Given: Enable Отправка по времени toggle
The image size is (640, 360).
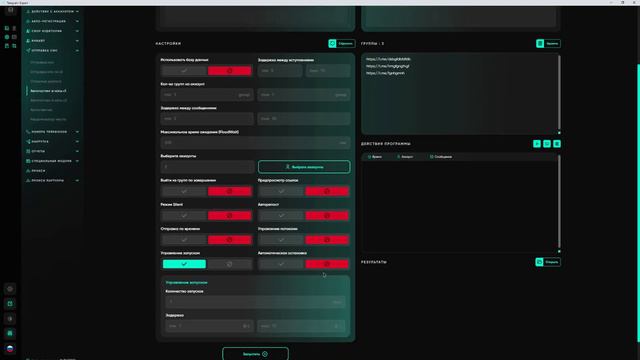Looking at the screenshot, I should coord(184,240).
